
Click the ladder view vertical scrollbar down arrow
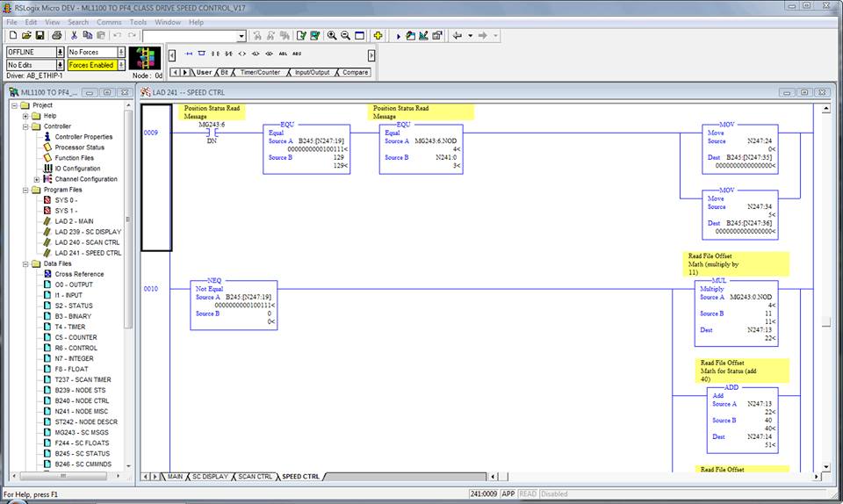pyautogui.click(x=825, y=466)
